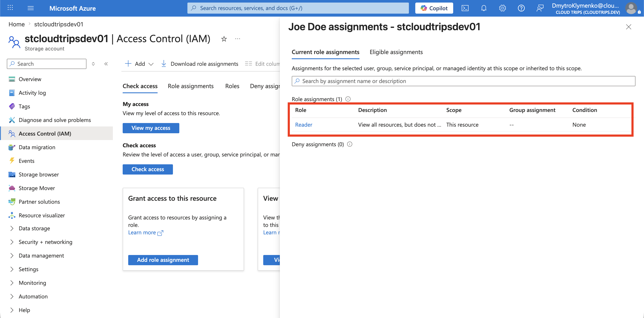The width and height of the screenshot is (644, 318).
Task: Click the Condition column header
Action: (x=585, y=110)
